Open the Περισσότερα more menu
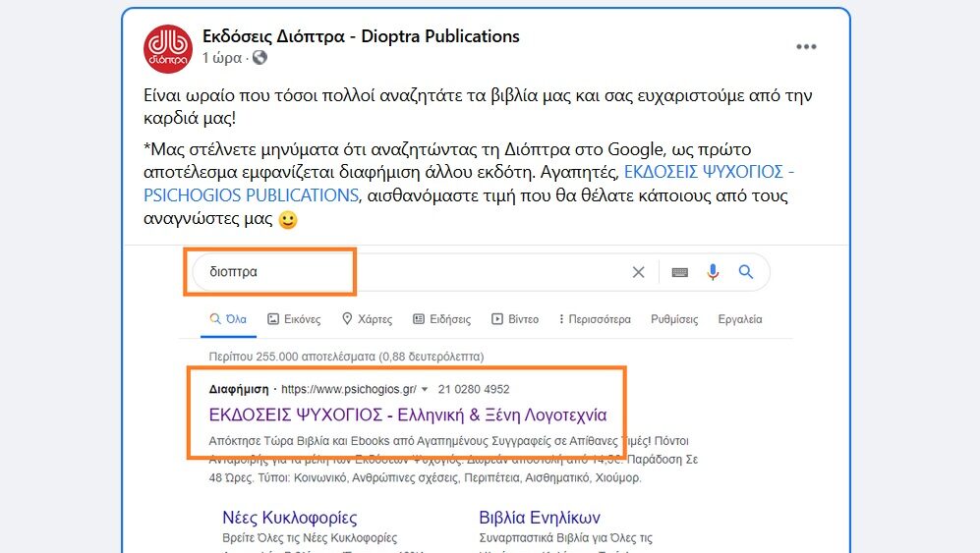 pyautogui.click(x=595, y=319)
